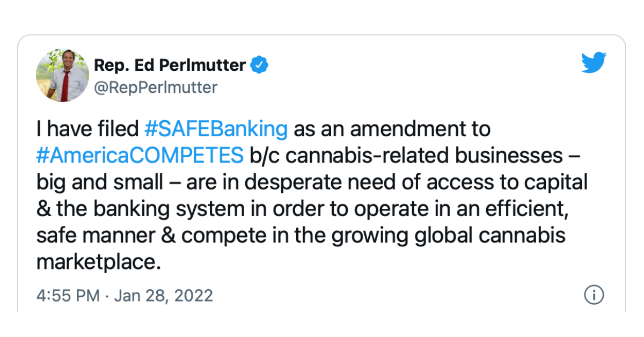This screenshot has width=644, height=337.
Task: Open the 4:55 PM timestamp
Action: [x=68, y=295]
